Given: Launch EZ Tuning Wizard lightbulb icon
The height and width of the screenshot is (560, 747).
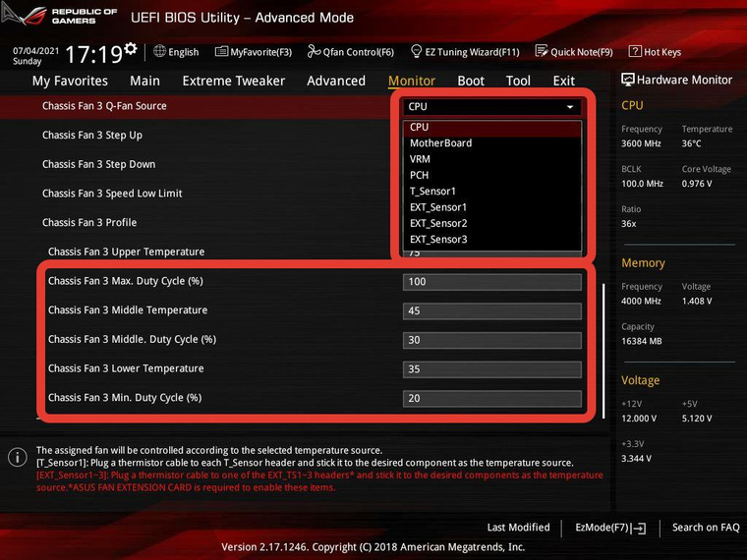Looking at the screenshot, I should tap(416, 51).
